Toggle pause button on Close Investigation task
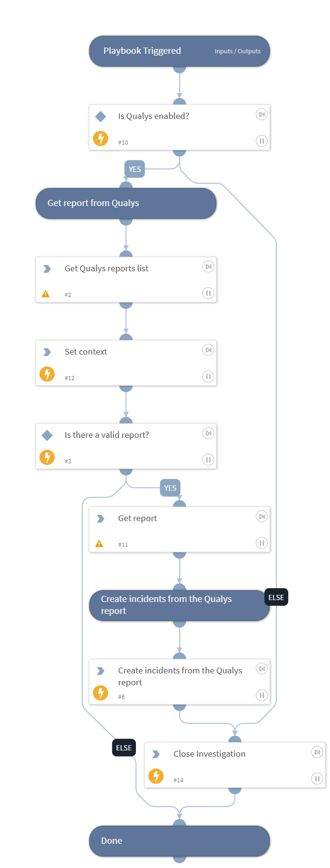The image size is (330, 868). 317,779
